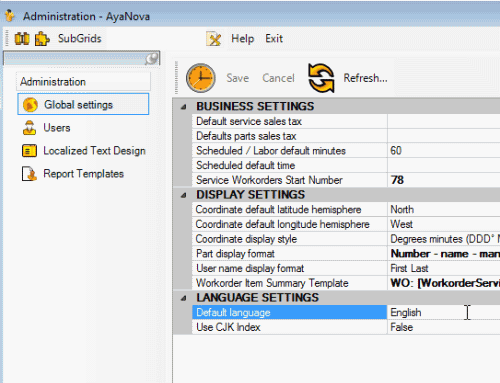Screen dimensions: 500x383
Task: Edit the value 60 for default minutes
Action: [444, 151]
